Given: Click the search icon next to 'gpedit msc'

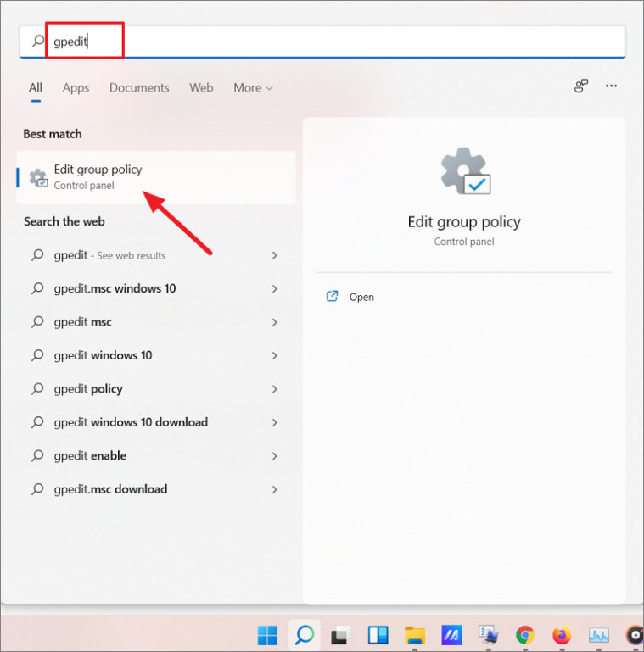Looking at the screenshot, I should 37,322.
